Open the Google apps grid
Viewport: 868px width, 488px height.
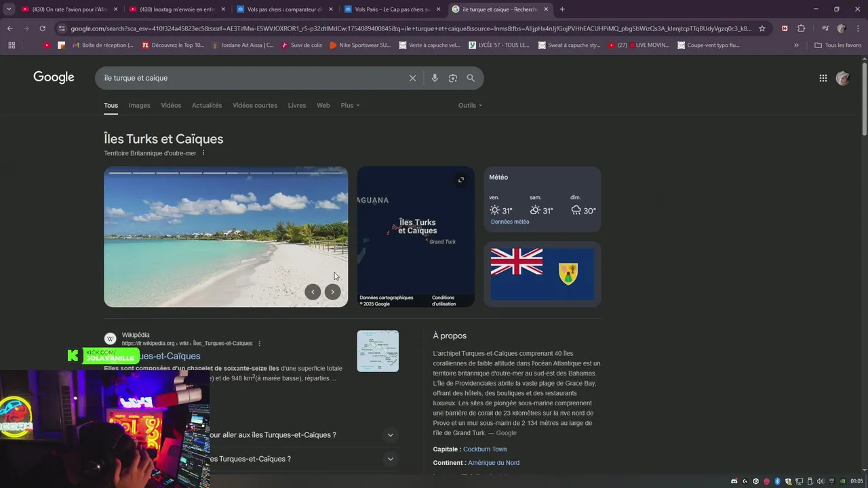point(823,78)
